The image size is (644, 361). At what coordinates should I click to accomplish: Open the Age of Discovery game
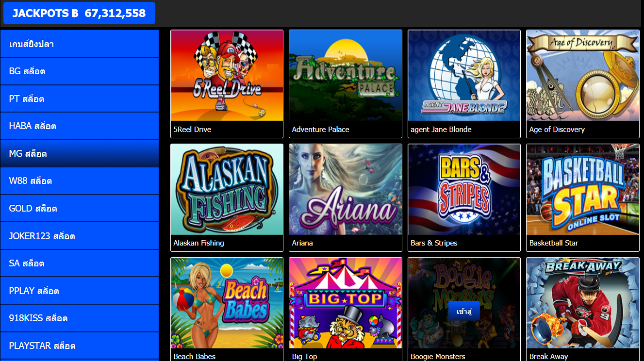[x=582, y=76]
